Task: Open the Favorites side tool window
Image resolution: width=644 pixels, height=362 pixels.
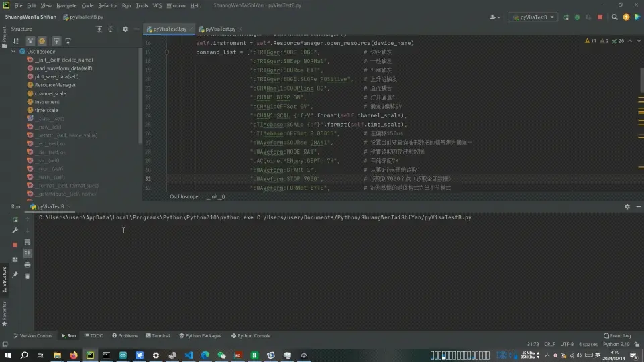Action: click(5, 314)
